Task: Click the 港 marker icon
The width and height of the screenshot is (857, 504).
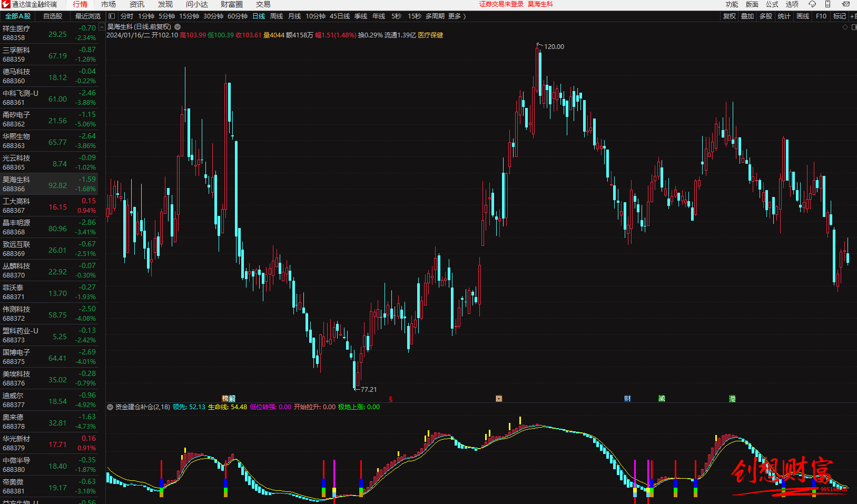Action: [732, 399]
